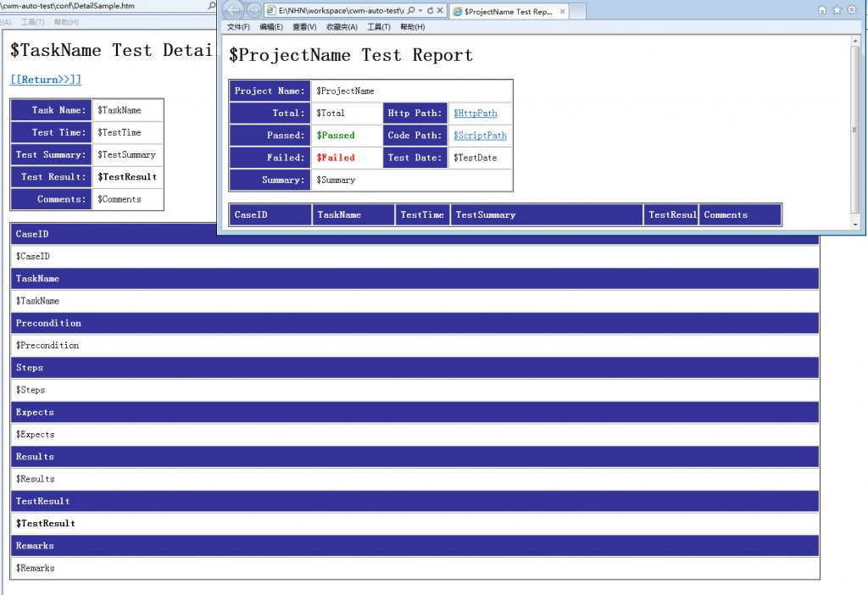The width and height of the screenshot is (868, 595).
Task: Click the back navigation arrow
Action: click(x=234, y=10)
